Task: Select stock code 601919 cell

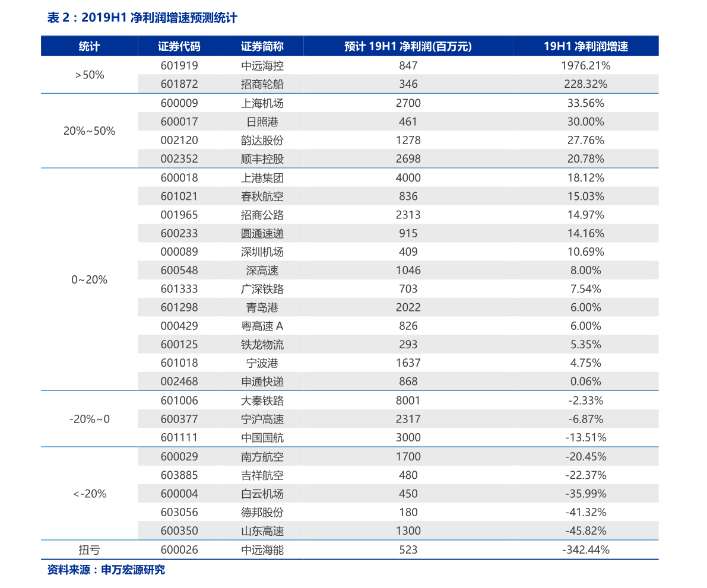Action: coord(179,66)
